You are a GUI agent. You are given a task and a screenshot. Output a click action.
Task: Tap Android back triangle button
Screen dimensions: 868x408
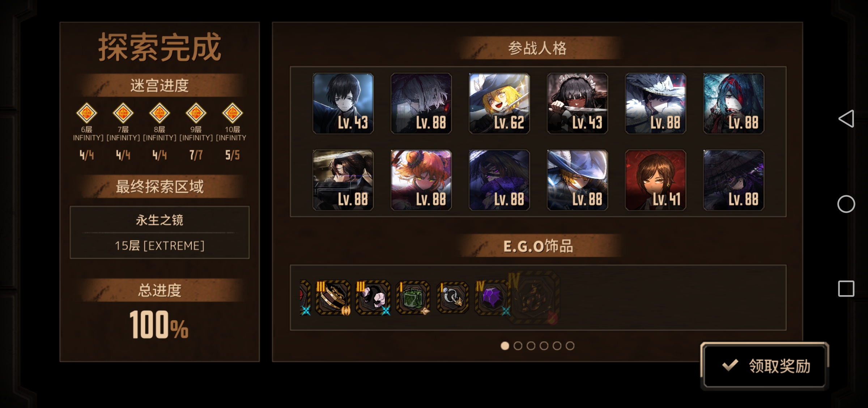(x=846, y=119)
